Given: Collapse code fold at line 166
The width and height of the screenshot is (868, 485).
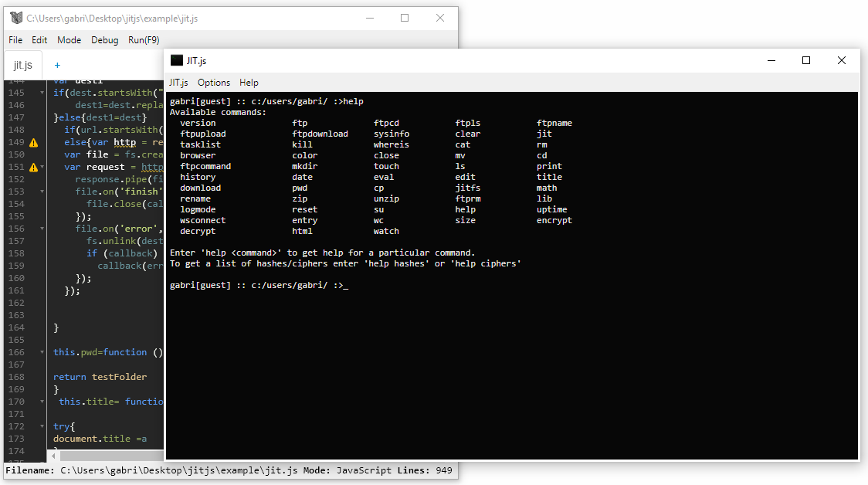Looking at the screenshot, I should (x=42, y=352).
